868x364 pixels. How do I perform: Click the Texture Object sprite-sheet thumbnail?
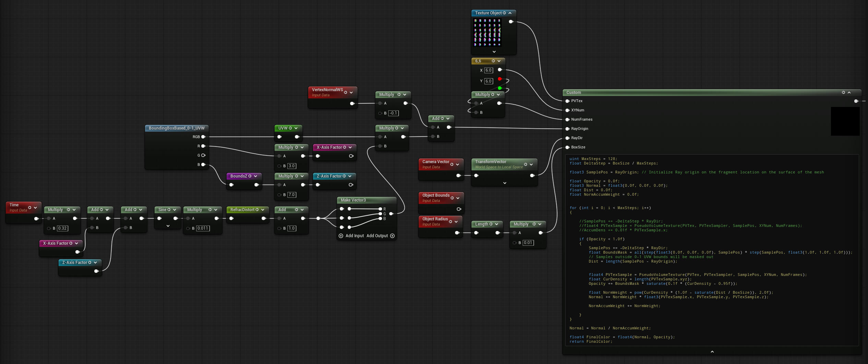(487, 33)
